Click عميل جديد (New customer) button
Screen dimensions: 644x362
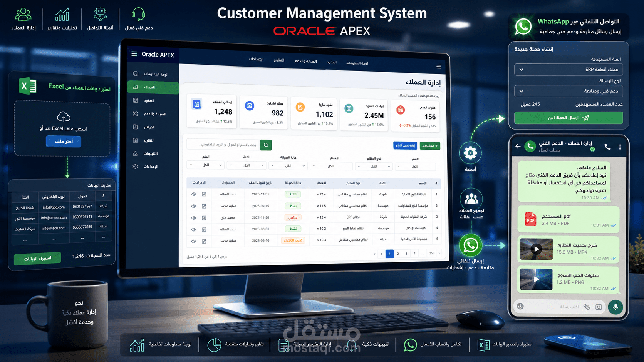pyautogui.click(x=430, y=146)
